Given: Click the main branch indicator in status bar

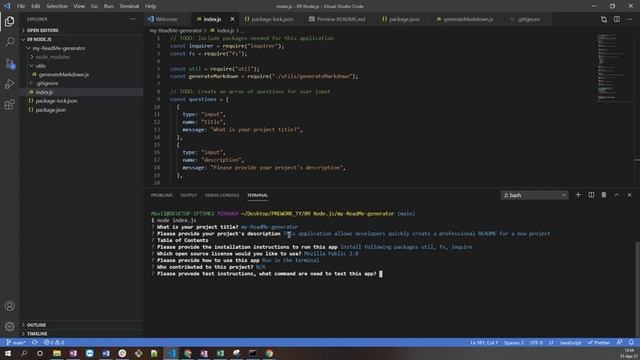Looking at the screenshot, I should point(16,342).
